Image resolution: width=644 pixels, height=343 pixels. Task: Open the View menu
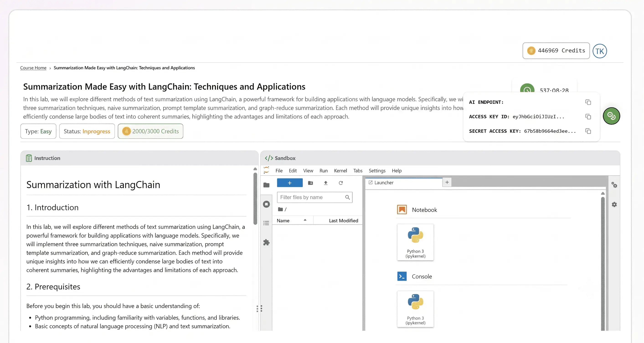(x=308, y=171)
